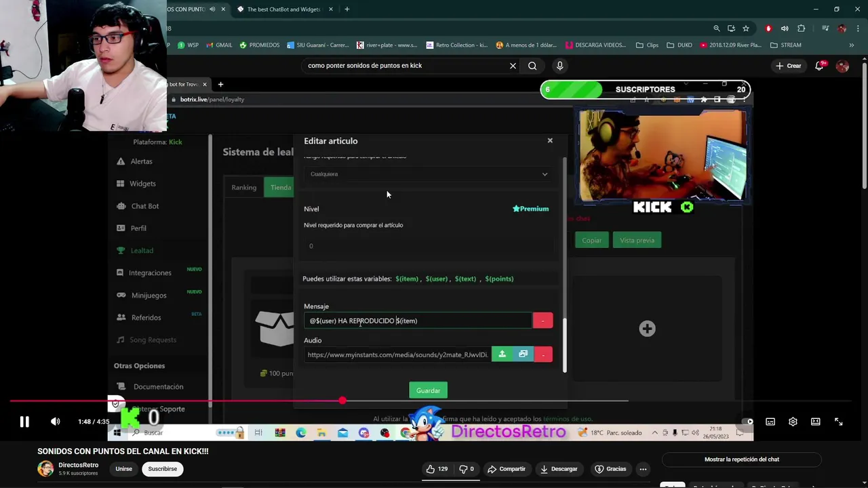Click the Vista previa button
Image resolution: width=868 pixels, height=488 pixels.
click(x=637, y=240)
